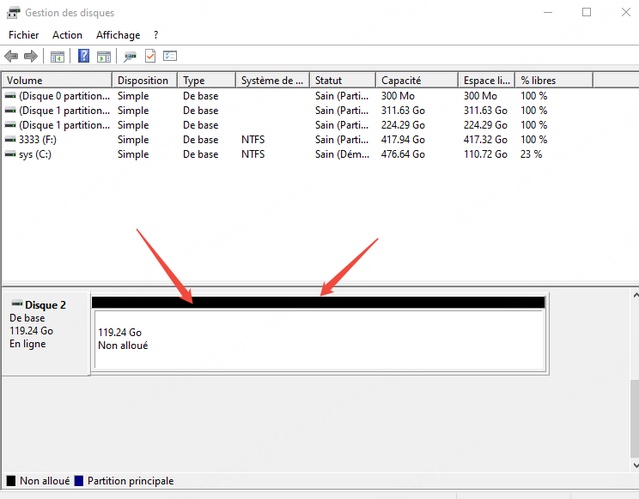This screenshot has height=499, width=639.
Task: Click the scroll up arrow in disk pane
Action: tap(635, 295)
